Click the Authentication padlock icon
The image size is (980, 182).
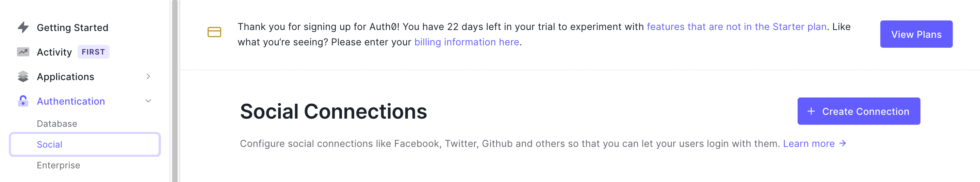click(x=23, y=101)
